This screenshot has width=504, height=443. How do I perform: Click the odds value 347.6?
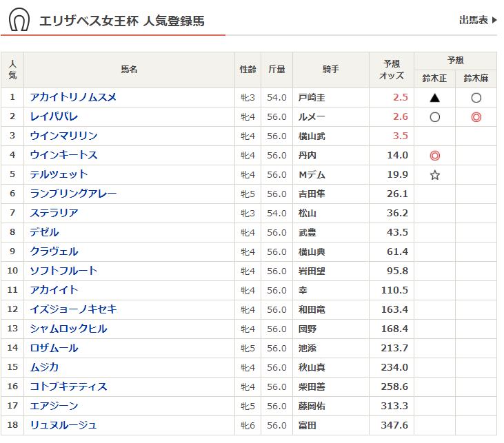tap(394, 425)
